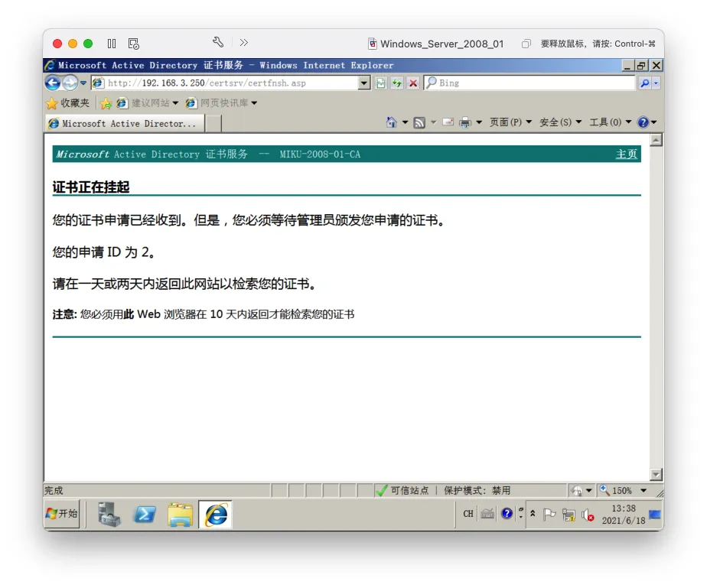Open VM settings wrench icon

[218, 42]
